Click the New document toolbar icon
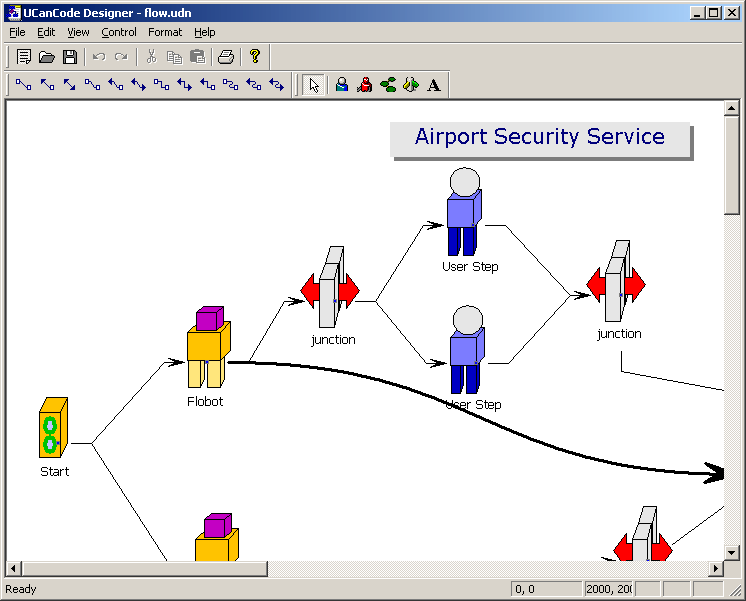 [x=23, y=57]
